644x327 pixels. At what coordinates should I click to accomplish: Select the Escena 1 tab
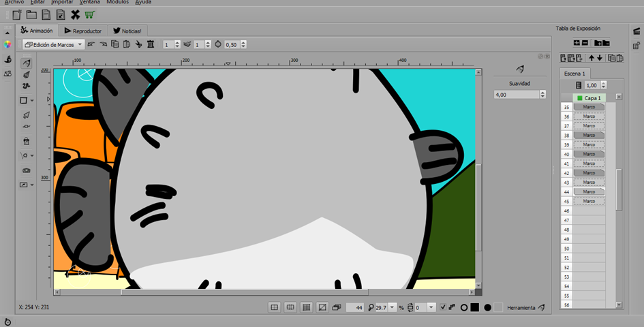coord(574,74)
